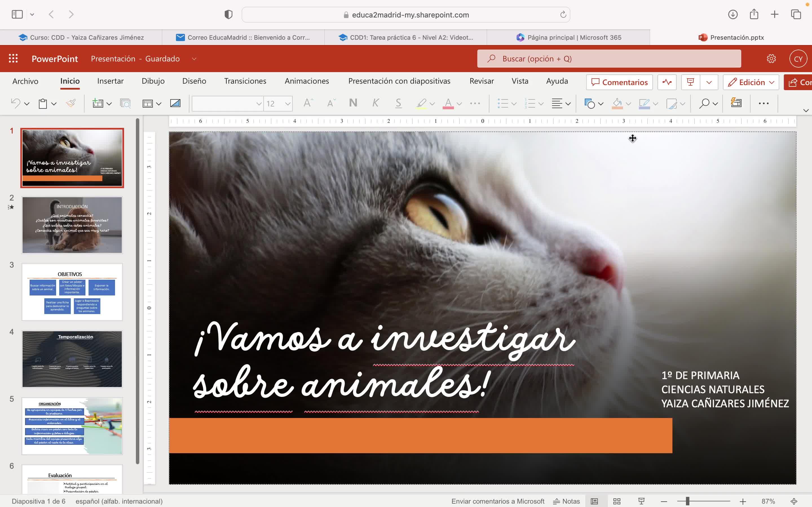
Task: Click the Comentarios button
Action: pyautogui.click(x=619, y=82)
